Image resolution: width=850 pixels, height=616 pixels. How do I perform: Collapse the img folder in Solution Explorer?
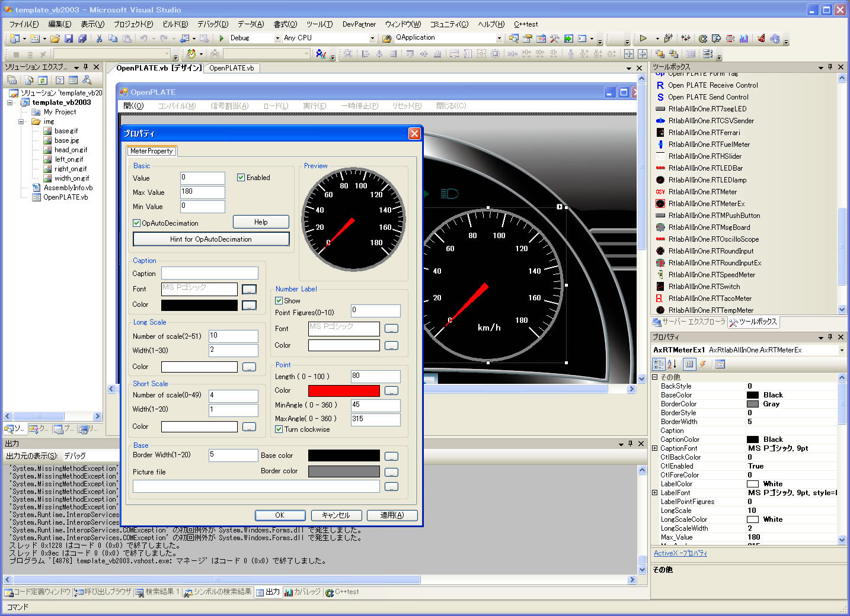pos(21,121)
